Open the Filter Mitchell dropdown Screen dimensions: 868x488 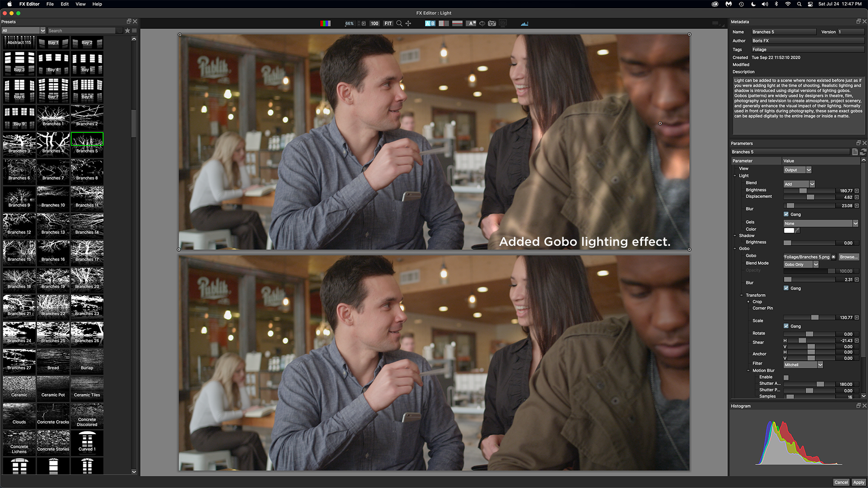click(803, 365)
